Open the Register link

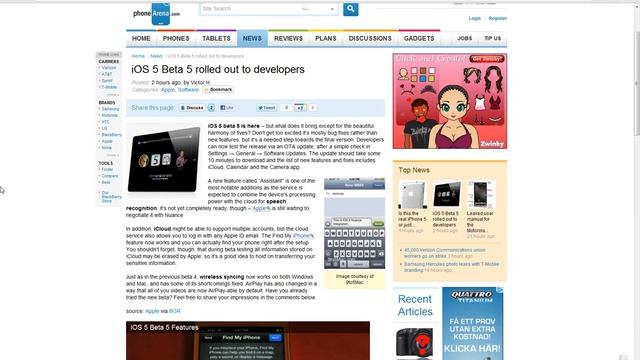498,18
